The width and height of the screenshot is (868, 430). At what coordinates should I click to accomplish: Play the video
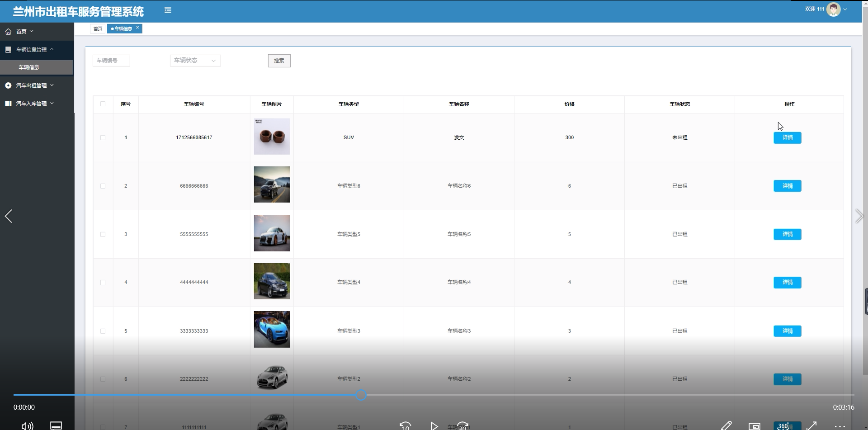click(x=434, y=425)
